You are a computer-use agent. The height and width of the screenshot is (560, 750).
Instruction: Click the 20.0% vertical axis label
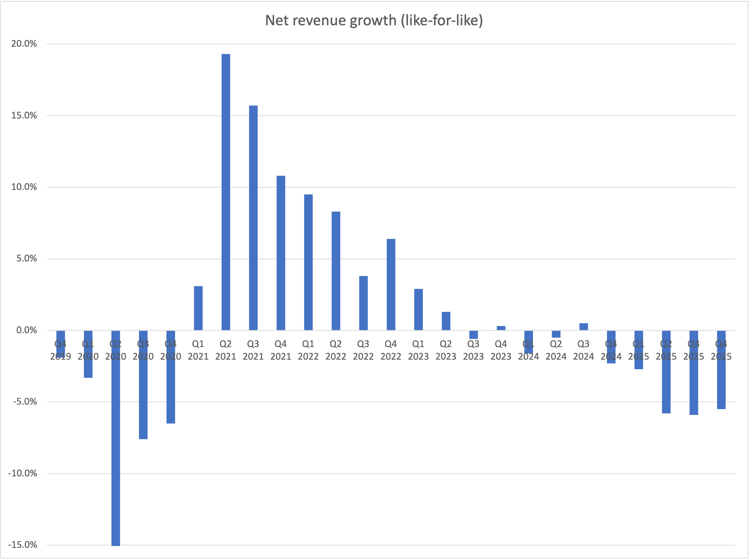click(24, 44)
